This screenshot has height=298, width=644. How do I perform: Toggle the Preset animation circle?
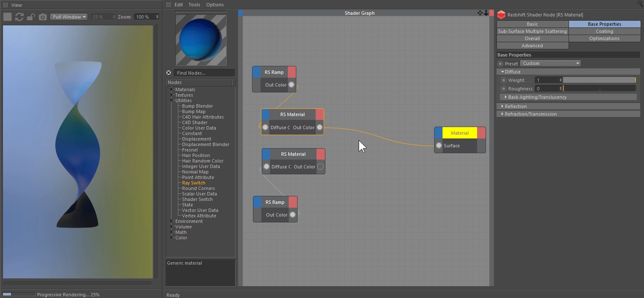500,64
